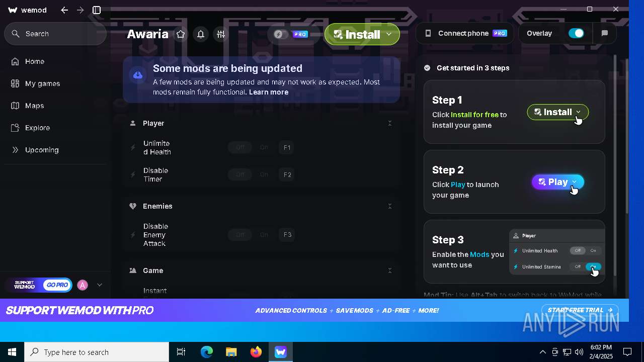The image size is (644, 362).
Task: Click Windows taskbar search box
Action: tap(97, 352)
